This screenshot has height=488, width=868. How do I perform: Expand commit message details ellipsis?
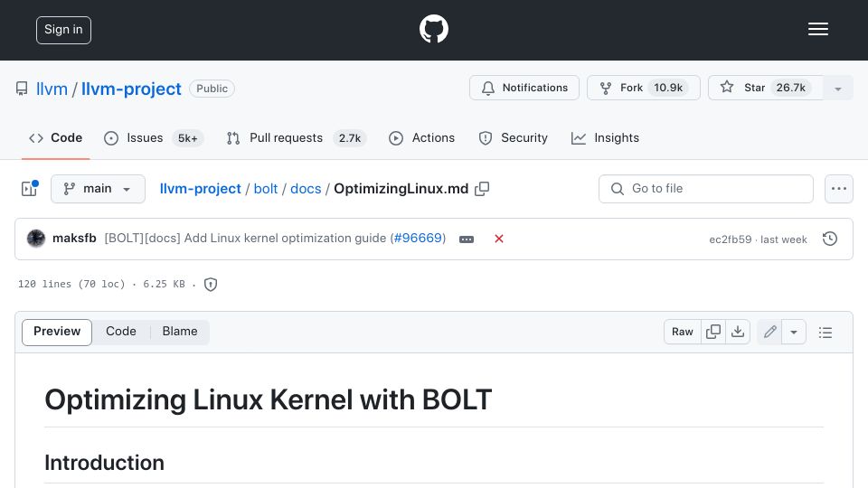tap(467, 239)
